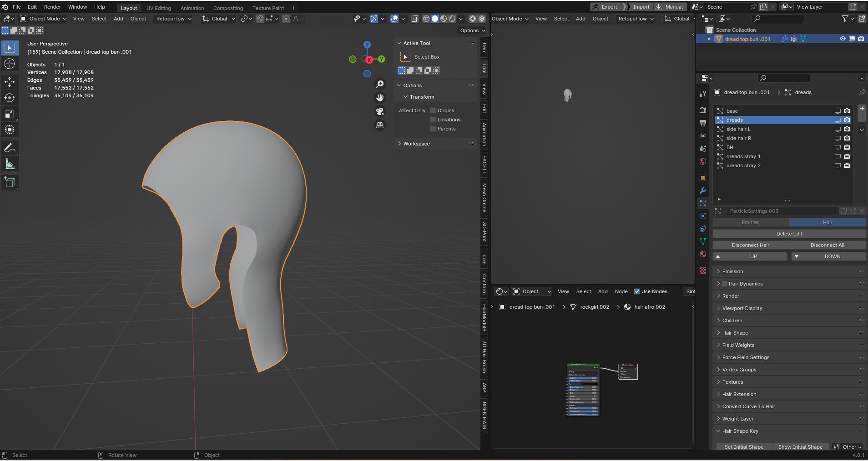Toggle Use Nodes checkbox
Viewport: 868px width, 461px height.
(x=637, y=291)
